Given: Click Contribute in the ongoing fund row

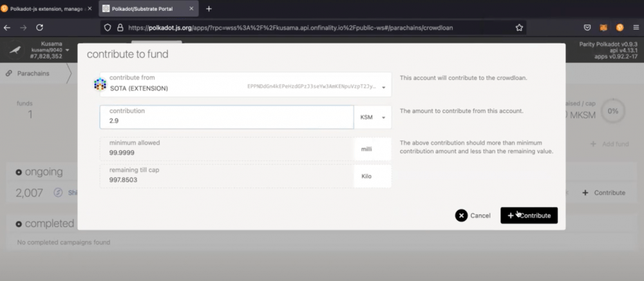Looking at the screenshot, I should (x=604, y=192).
